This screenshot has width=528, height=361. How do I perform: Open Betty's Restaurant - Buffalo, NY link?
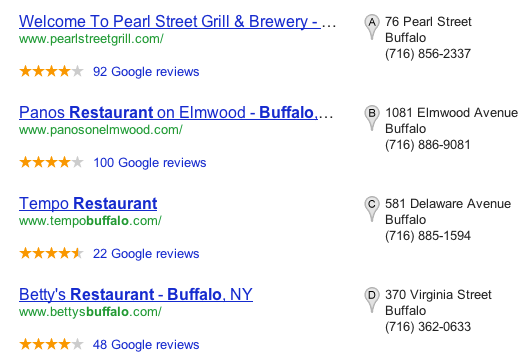point(136,294)
